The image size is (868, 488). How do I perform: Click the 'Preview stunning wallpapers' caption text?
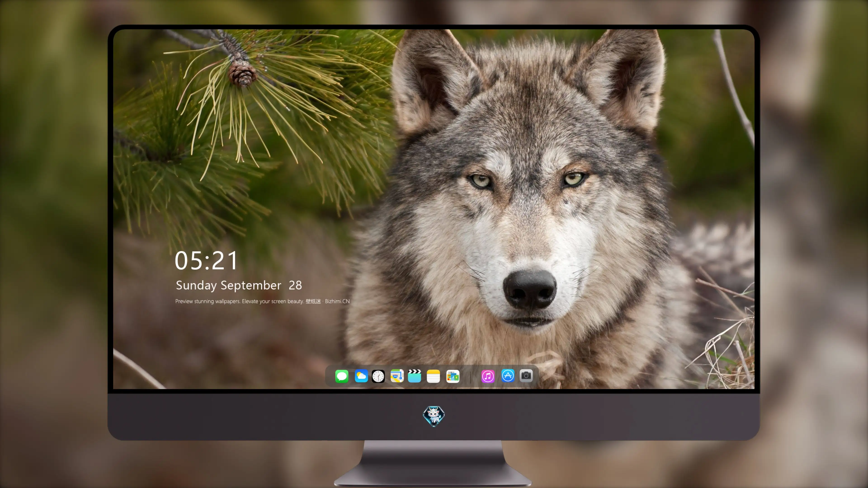point(262,301)
